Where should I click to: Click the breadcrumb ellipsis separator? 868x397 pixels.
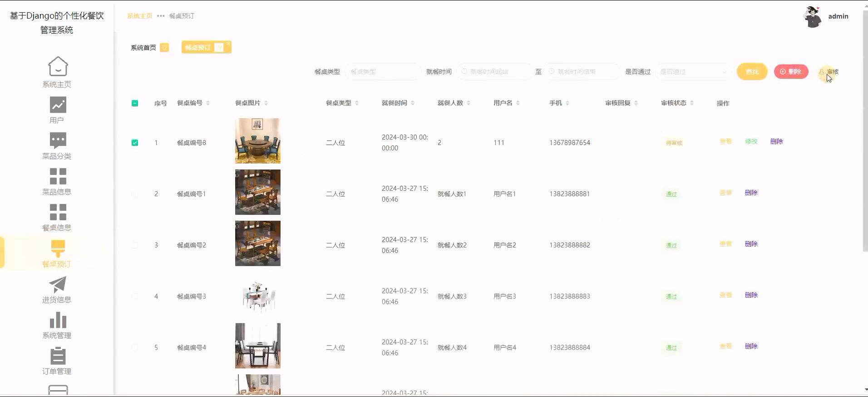161,16
